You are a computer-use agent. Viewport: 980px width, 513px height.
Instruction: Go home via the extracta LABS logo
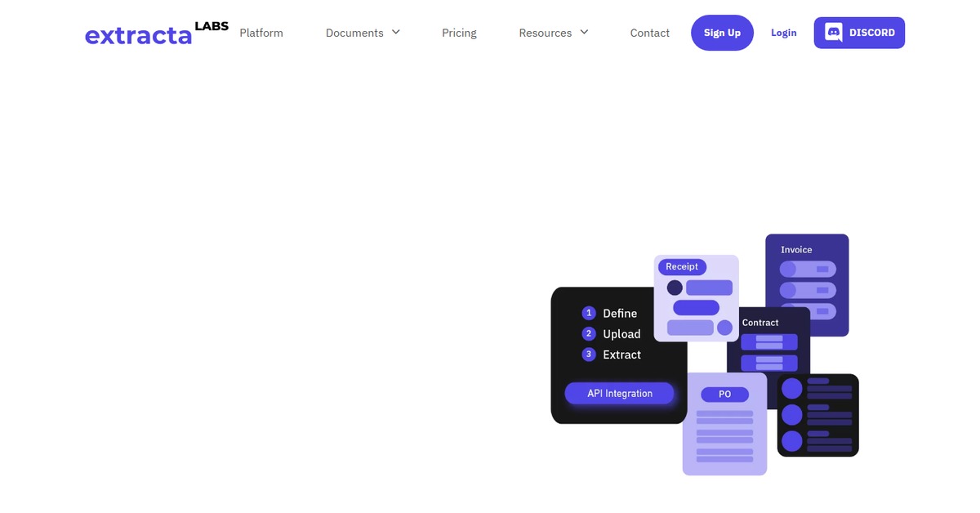click(155, 33)
